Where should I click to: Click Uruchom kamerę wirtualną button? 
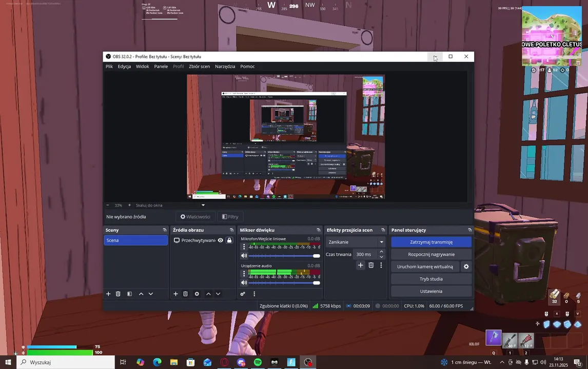(x=425, y=266)
